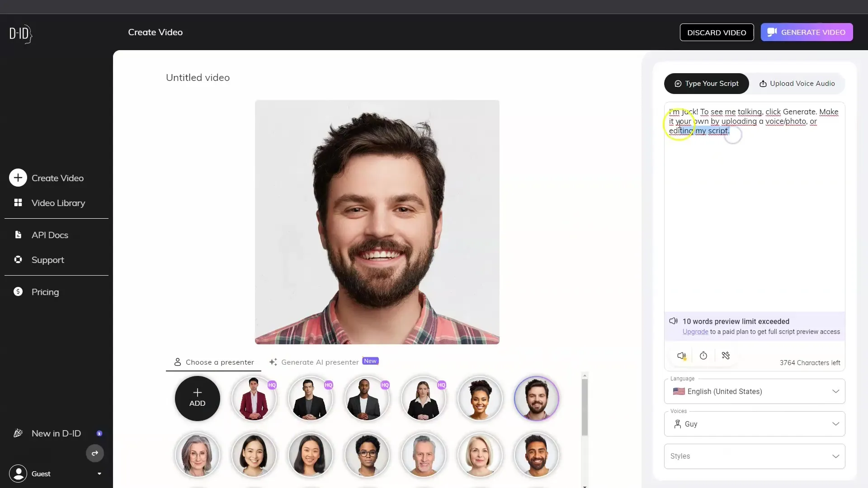Click the D-ID logo icon
The height and width of the screenshot is (488, 868).
[21, 33]
